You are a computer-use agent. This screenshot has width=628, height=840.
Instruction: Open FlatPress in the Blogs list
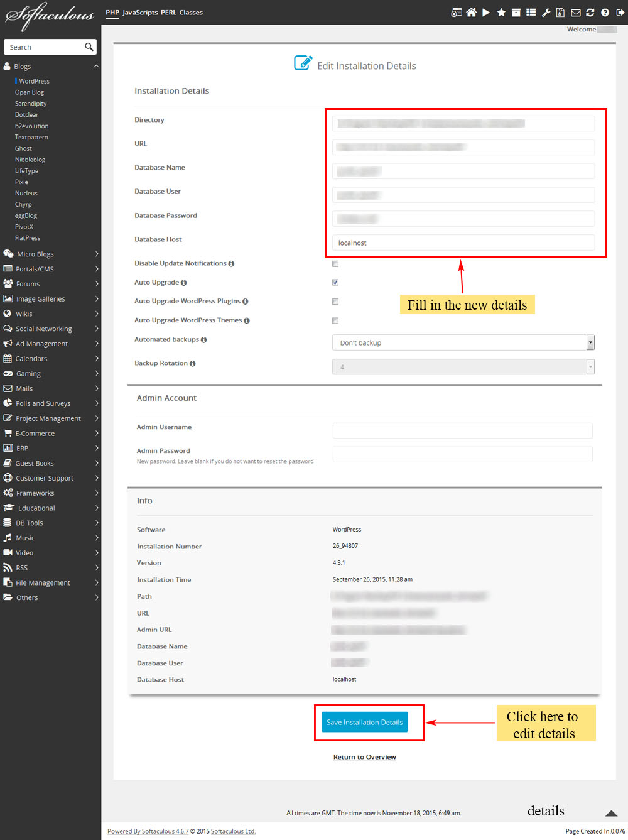[28, 238]
